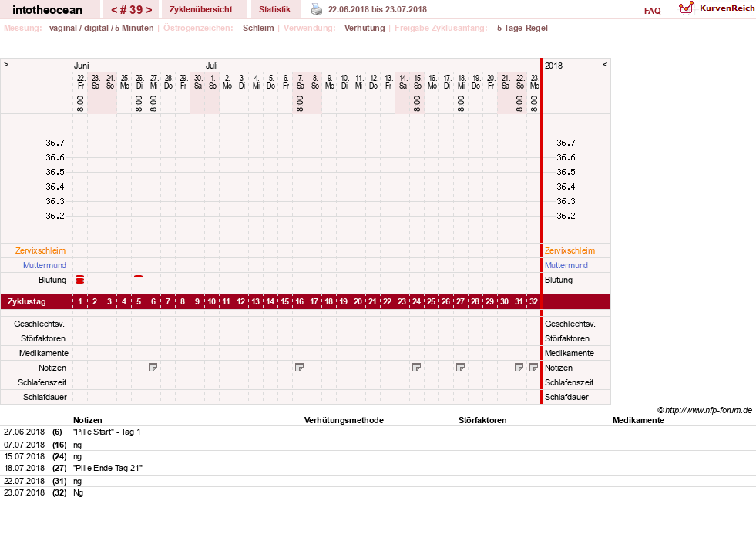Open note icon on cycle day 32
The image size is (756, 558).
[x=533, y=368]
